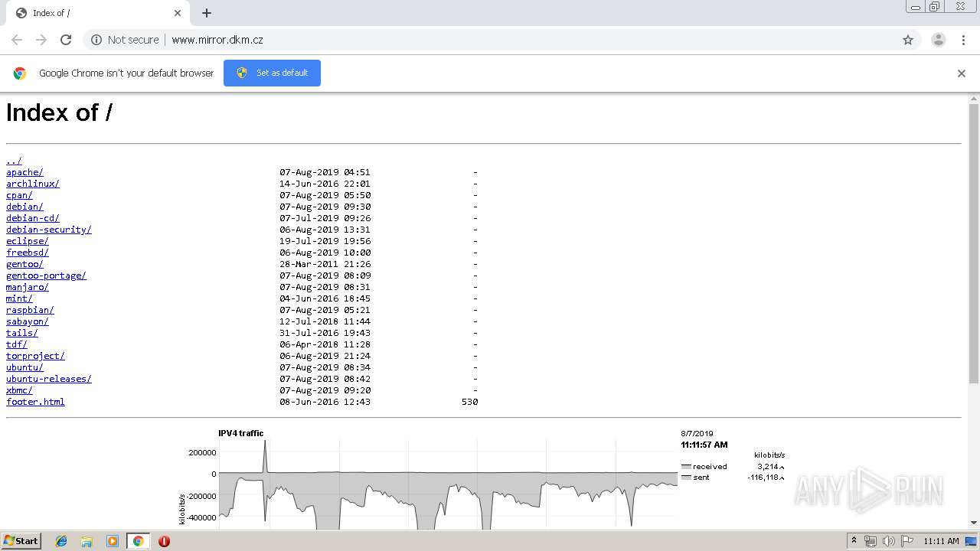
Task: Click the 'Index of /' page heading
Action: coord(60,112)
